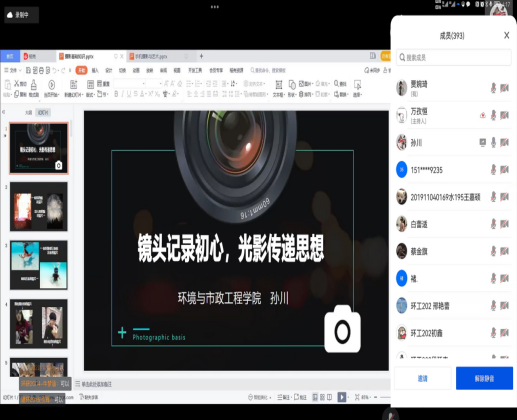Switch to slide sorter view icon
The image size is (517, 420).
tap(322, 397)
